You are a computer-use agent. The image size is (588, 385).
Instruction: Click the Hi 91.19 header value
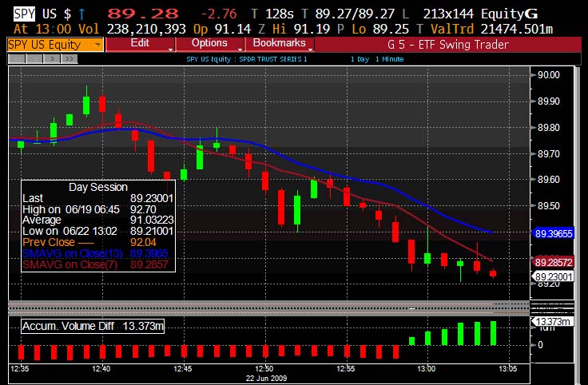pos(301,29)
